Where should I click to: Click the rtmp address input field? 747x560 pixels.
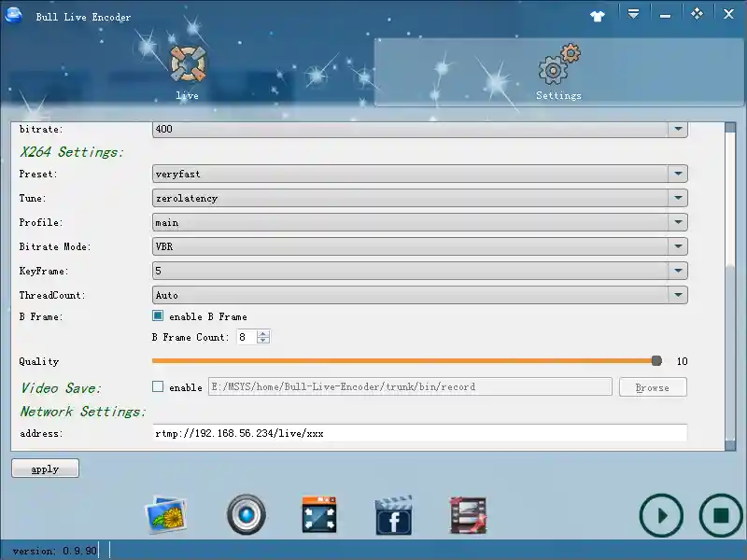[419, 433]
